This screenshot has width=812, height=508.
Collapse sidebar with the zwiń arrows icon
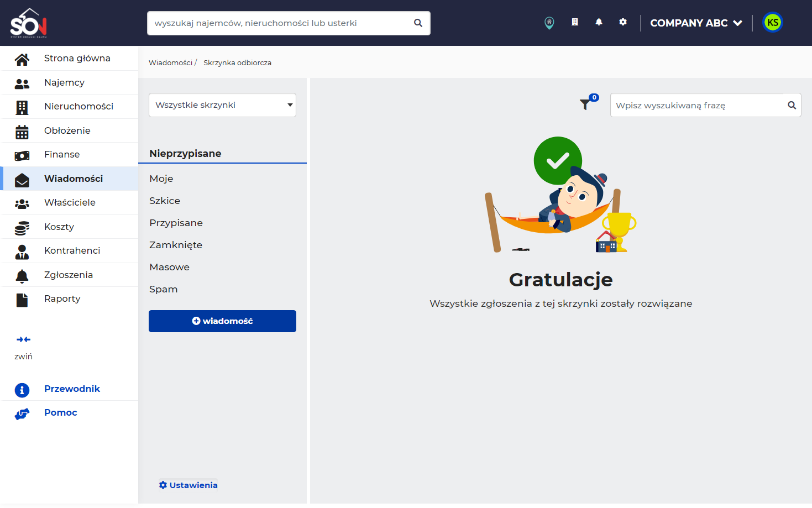[23, 339]
